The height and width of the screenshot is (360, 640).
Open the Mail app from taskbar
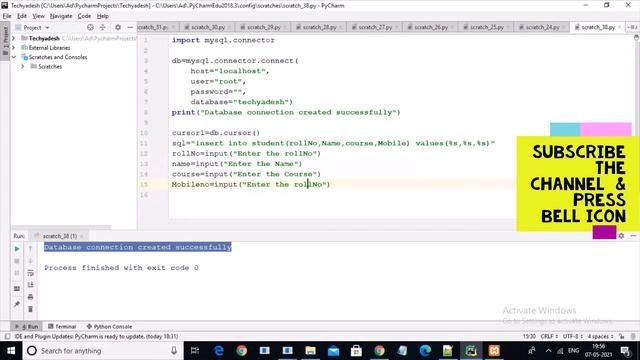point(333,351)
